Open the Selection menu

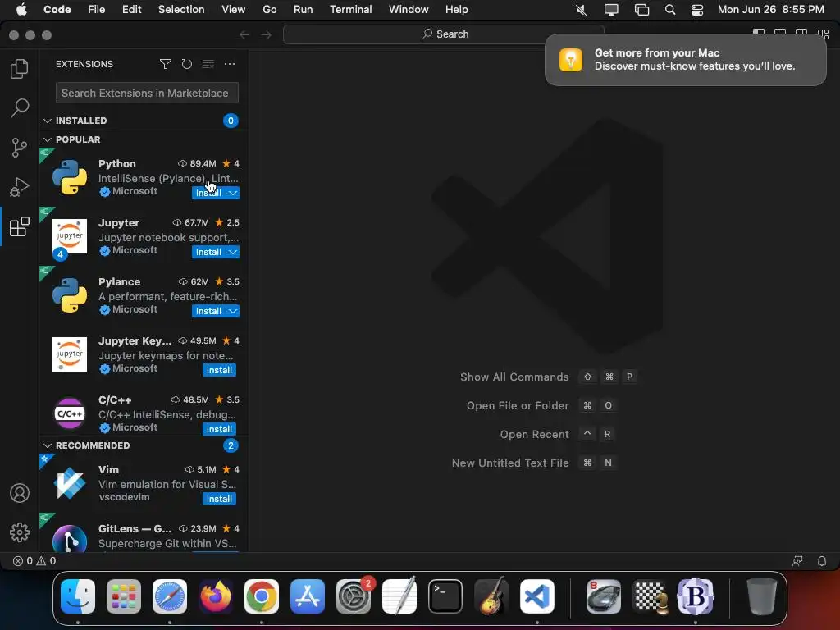coord(181,10)
